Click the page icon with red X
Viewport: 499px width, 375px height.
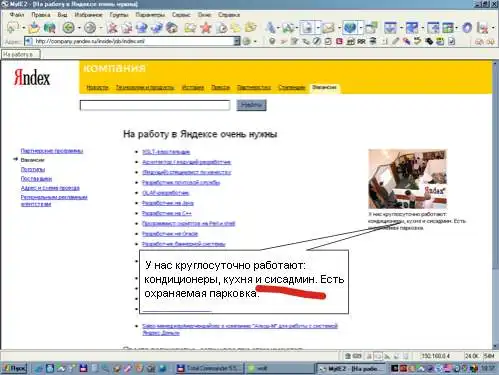coord(127,28)
